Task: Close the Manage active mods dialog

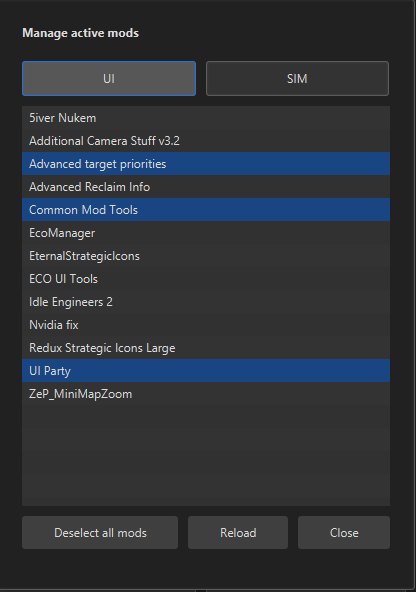Action: point(344,533)
